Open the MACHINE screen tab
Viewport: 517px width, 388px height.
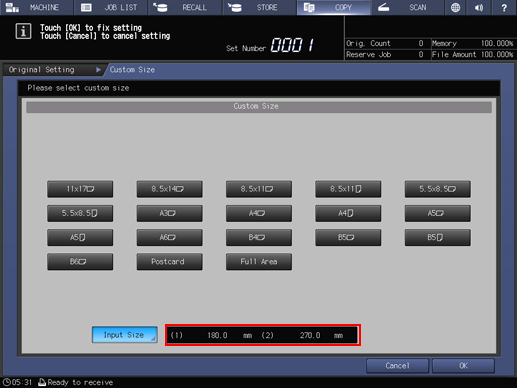point(36,7)
